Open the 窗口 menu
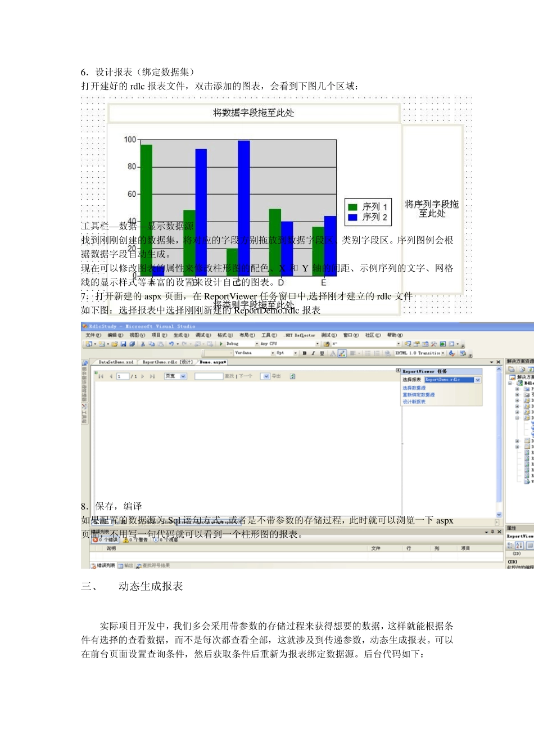 pos(351,335)
